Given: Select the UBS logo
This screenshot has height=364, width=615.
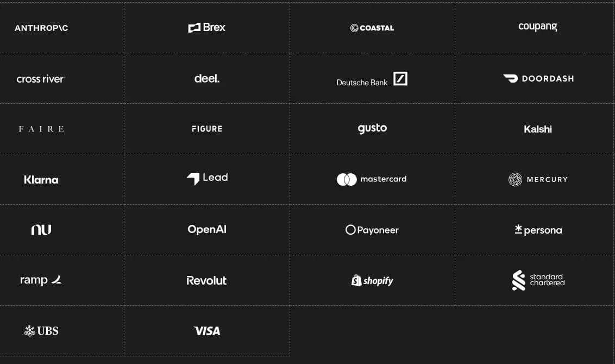Looking at the screenshot, I should pos(41,331).
